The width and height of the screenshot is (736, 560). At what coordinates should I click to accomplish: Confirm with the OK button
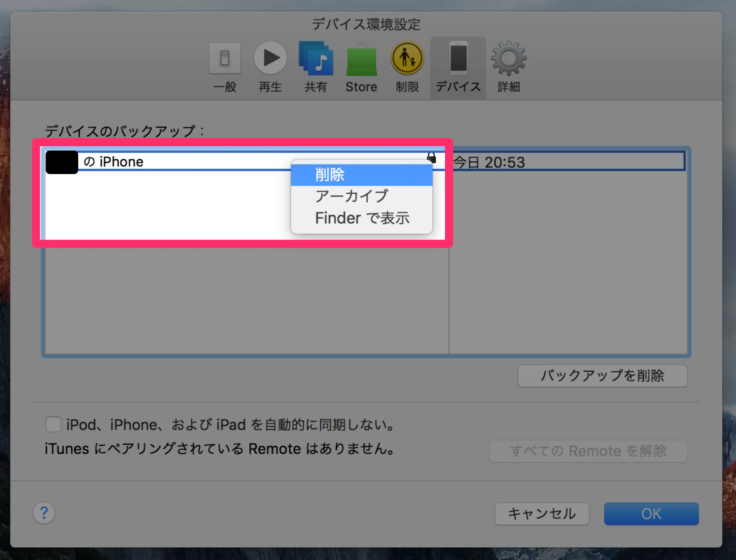coord(651,514)
